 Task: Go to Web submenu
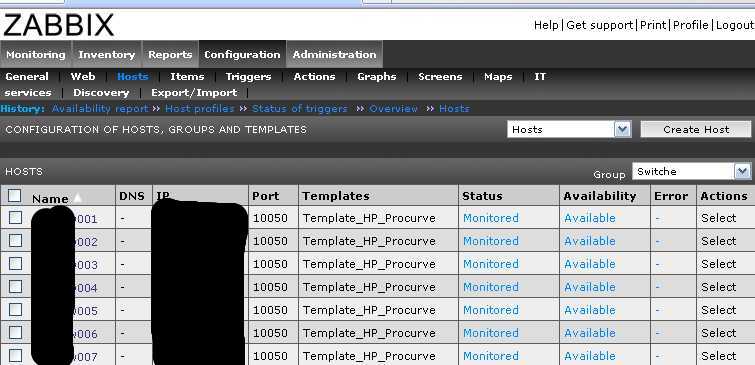tap(83, 77)
